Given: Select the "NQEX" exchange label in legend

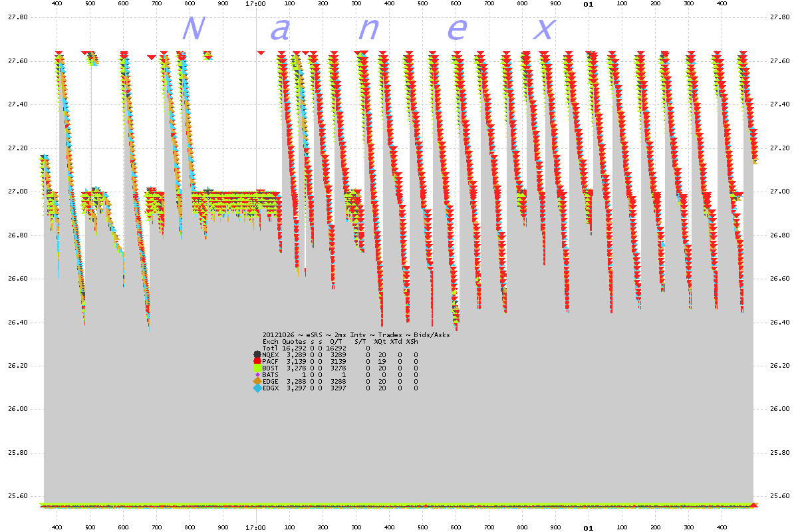Looking at the screenshot, I should pyautogui.click(x=270, y=354).
